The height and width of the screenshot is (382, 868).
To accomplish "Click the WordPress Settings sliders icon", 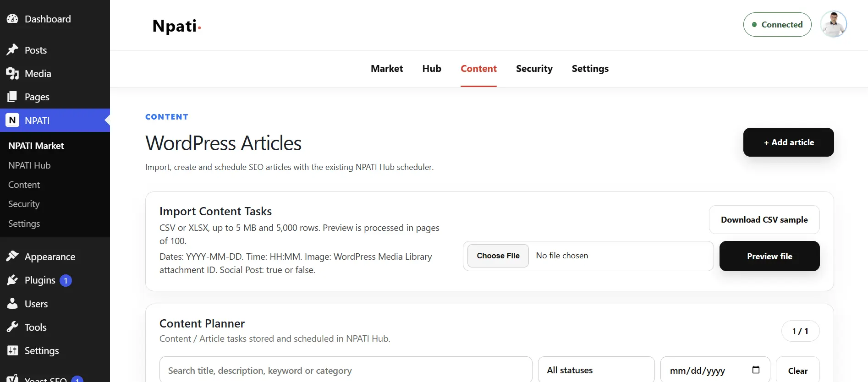I will (x=12, y=350).
